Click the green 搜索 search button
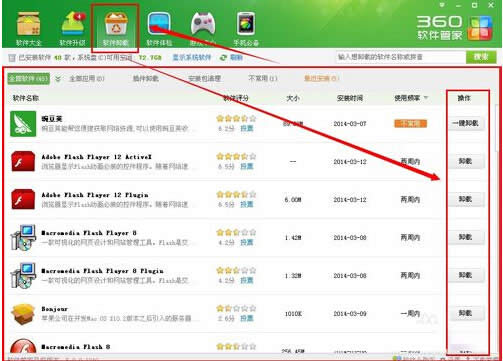Image resolution: width=503 pixels, height=361 pixels. [481, 57]
